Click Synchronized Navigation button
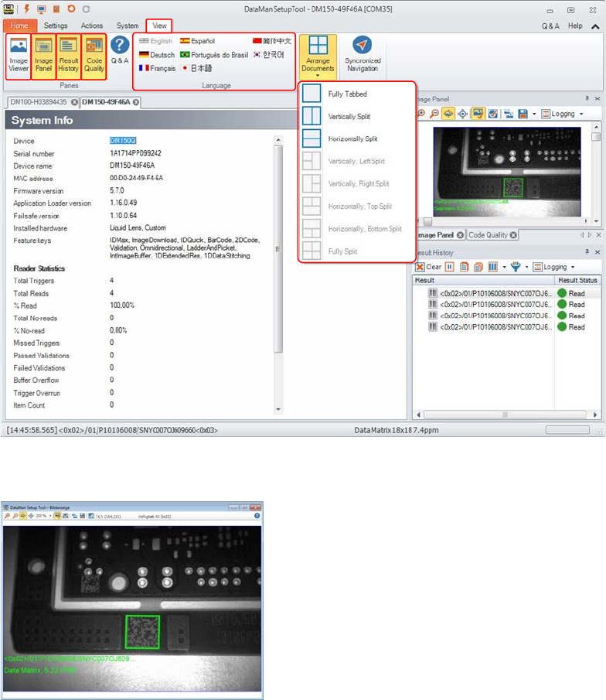The width and height of the screenshot is (606, 700). pyautogui.click(x=363, y=54)
